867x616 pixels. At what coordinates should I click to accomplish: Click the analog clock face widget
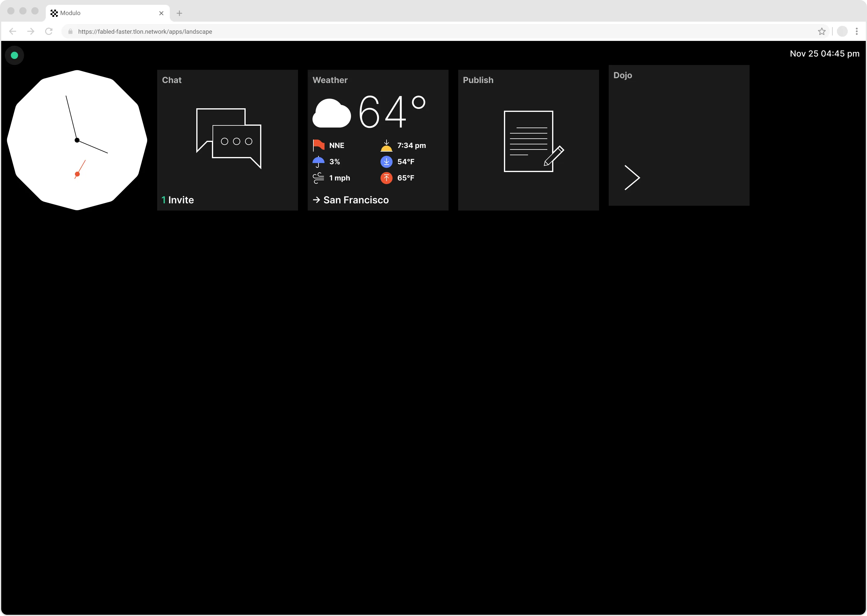click(x=77, y=140)
